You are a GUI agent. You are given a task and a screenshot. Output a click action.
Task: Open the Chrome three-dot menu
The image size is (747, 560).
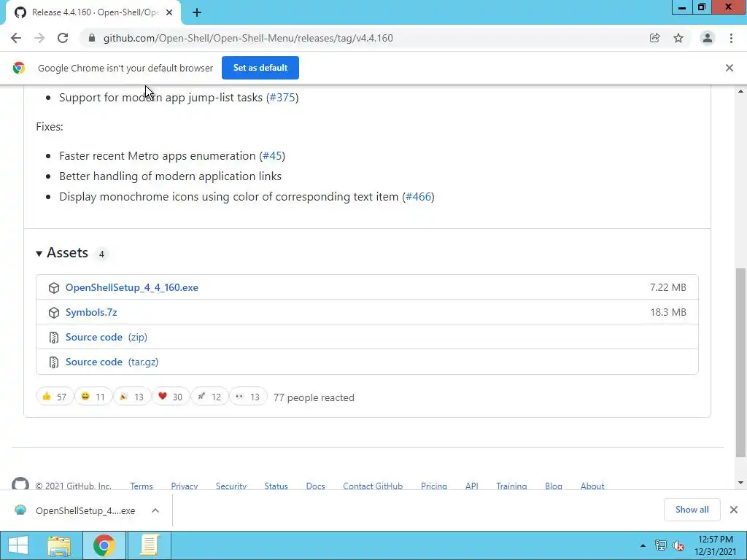pyautogui.click(x=731, y=38)
